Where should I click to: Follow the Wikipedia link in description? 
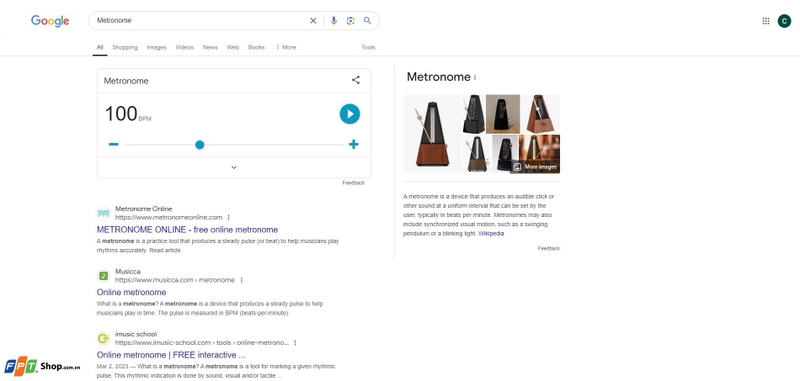point(491,234)
